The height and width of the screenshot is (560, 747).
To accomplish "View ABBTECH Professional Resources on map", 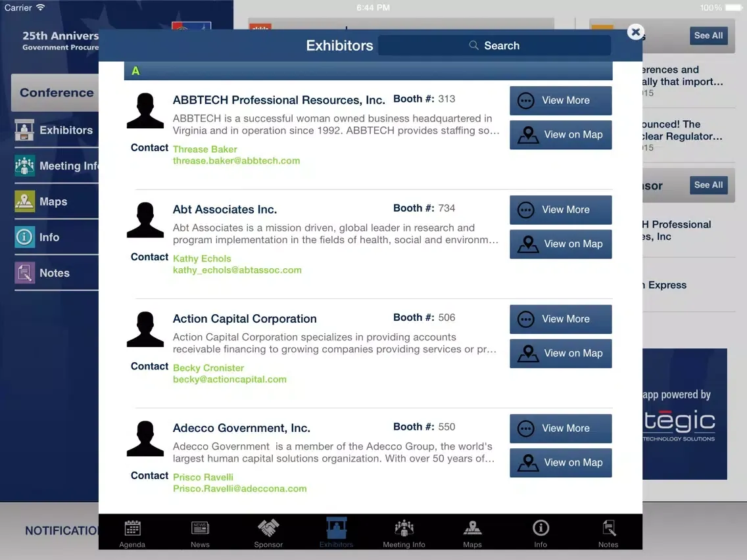I will tap(561, 135).
